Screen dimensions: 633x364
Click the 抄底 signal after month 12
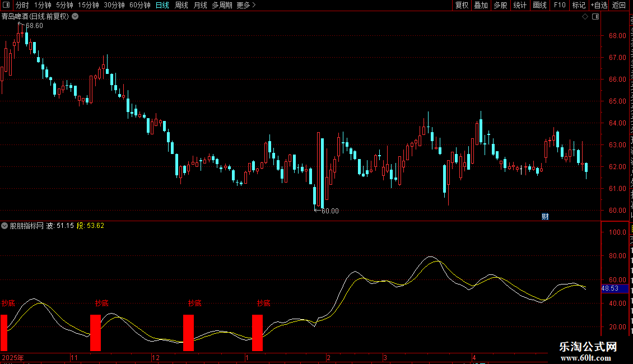(x=194, y=303)
